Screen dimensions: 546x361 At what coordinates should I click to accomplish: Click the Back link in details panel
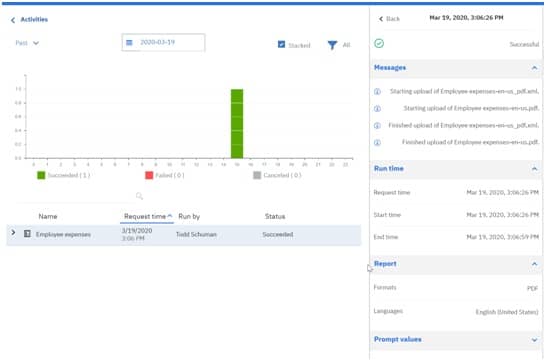(x=389, y=19)
